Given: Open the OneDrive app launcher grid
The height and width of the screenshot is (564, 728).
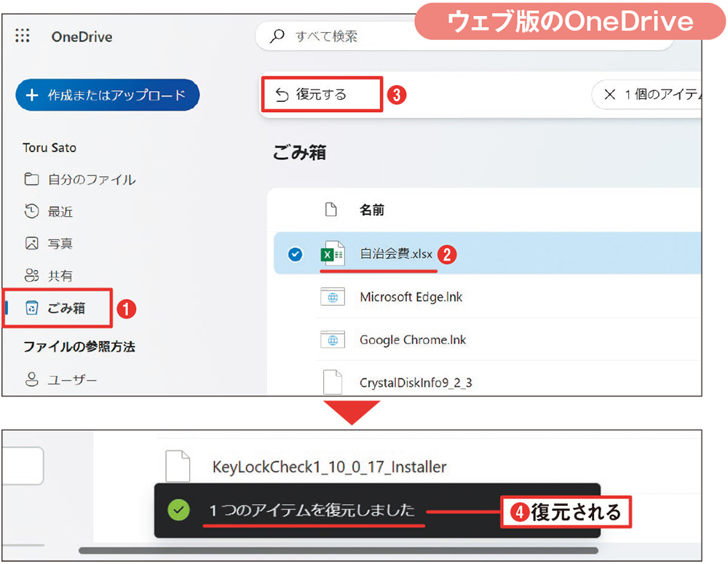Looking at the screenshot, I should [x=22, y=36].
